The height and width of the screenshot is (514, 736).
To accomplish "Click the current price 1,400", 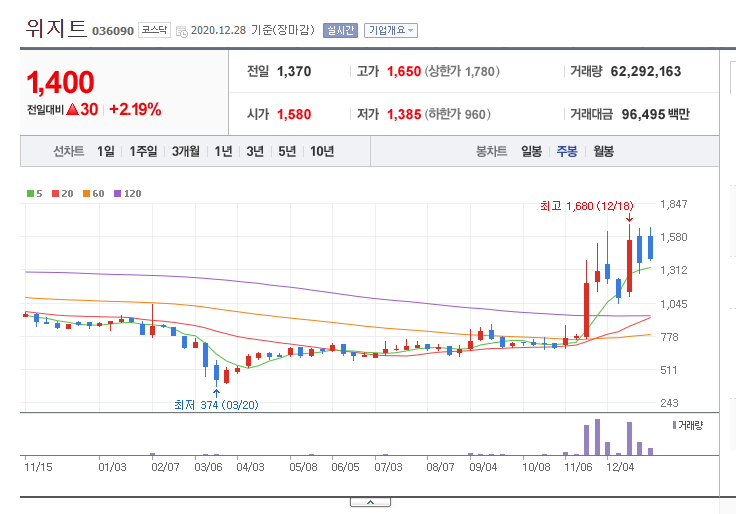I will pyautogui.click(x=61, y=83).
